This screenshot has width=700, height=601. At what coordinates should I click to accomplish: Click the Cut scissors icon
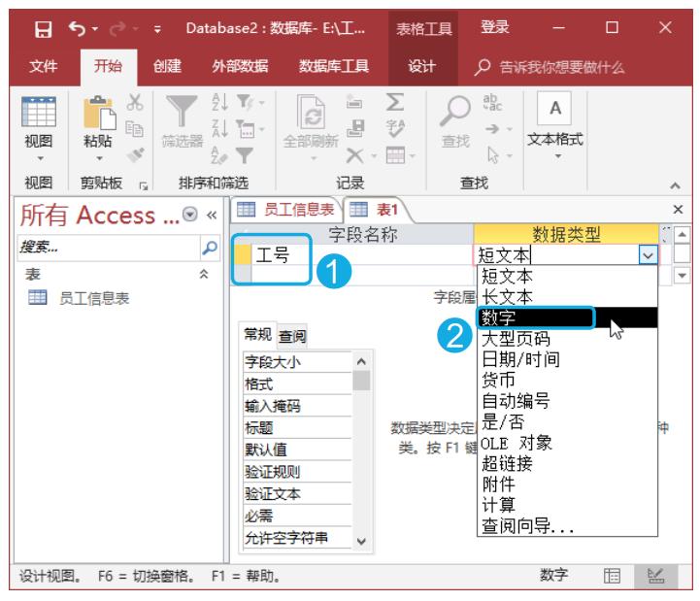pyautogui.click(x=135, y=102)
